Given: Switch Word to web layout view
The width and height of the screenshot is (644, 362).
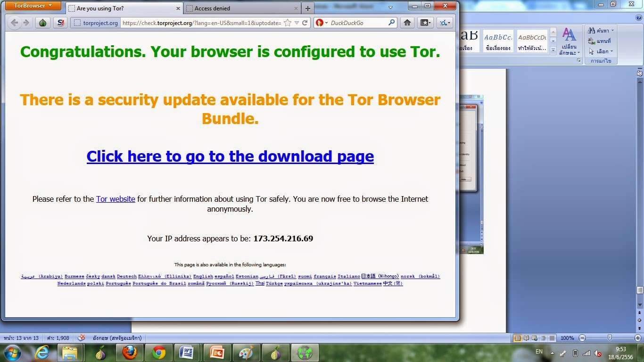Looking at the screenshot, I should pos(534,338).
